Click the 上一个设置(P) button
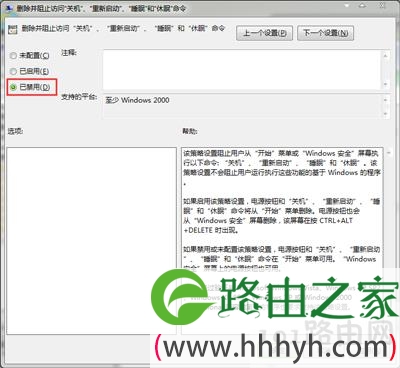 click(x=265, y=33)
